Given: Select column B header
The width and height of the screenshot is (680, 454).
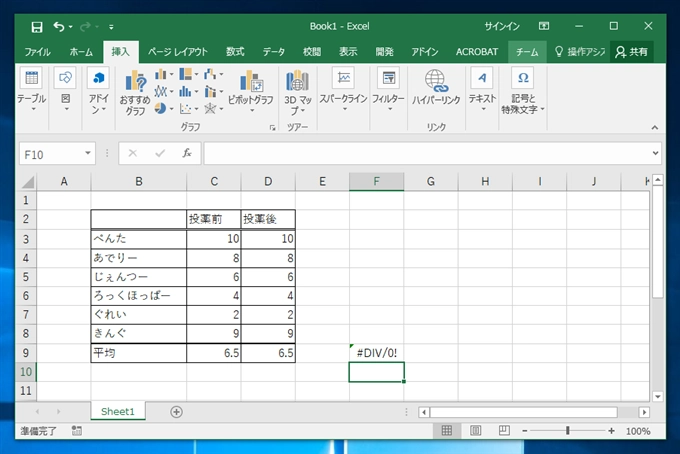Looking at the screenshot, I should (139, 182).
